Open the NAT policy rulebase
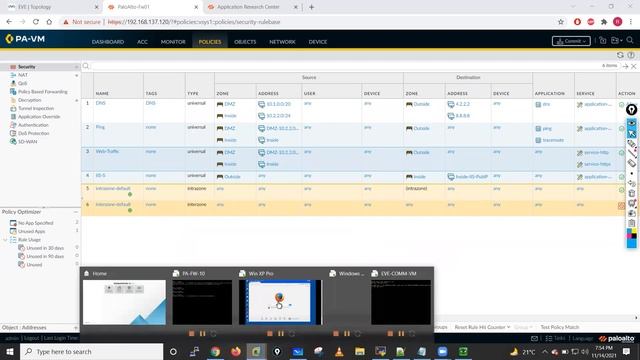The image size is (640, 360). (x=23, y=75)
